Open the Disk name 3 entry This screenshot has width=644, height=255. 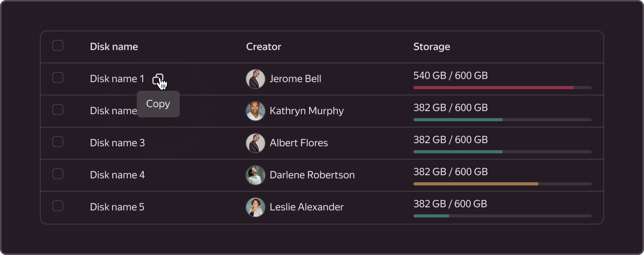click(117, 143)
